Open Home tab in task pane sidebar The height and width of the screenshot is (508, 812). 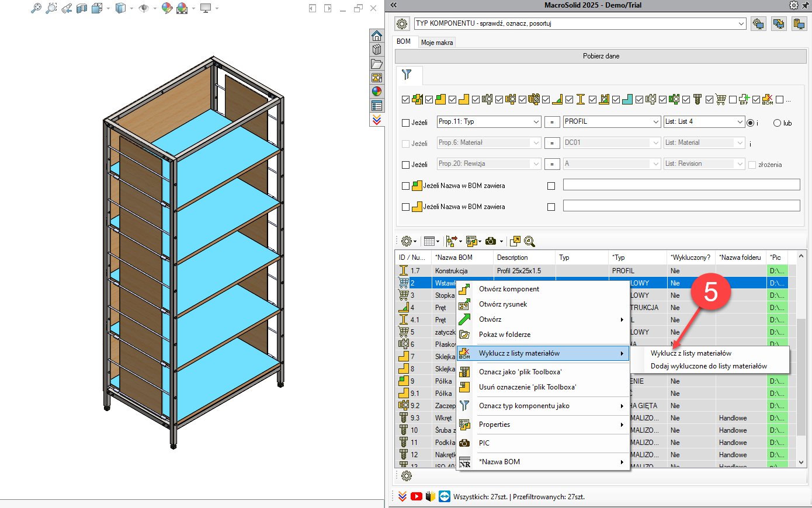coord(377,36)
